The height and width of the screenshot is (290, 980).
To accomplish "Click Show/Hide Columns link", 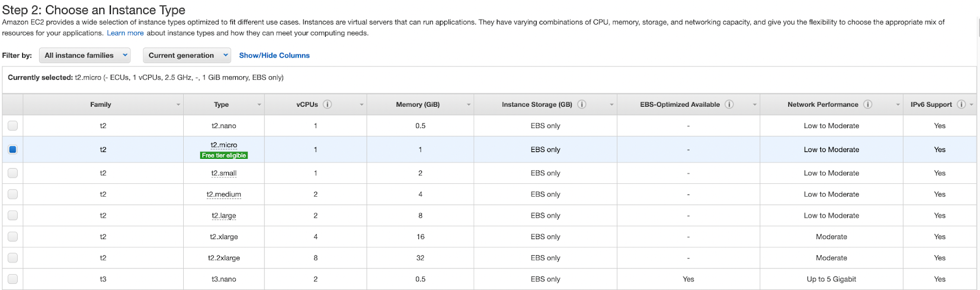I will click(x=274, y=55).
